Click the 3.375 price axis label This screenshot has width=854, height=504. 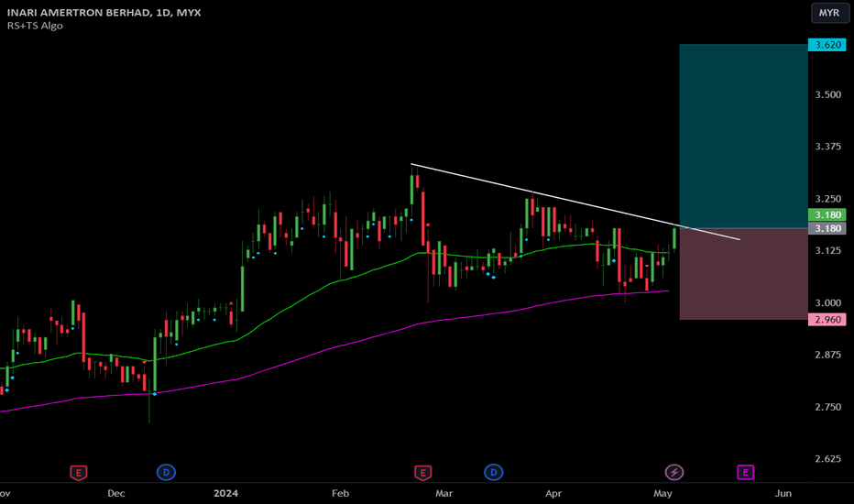(827, 147)
